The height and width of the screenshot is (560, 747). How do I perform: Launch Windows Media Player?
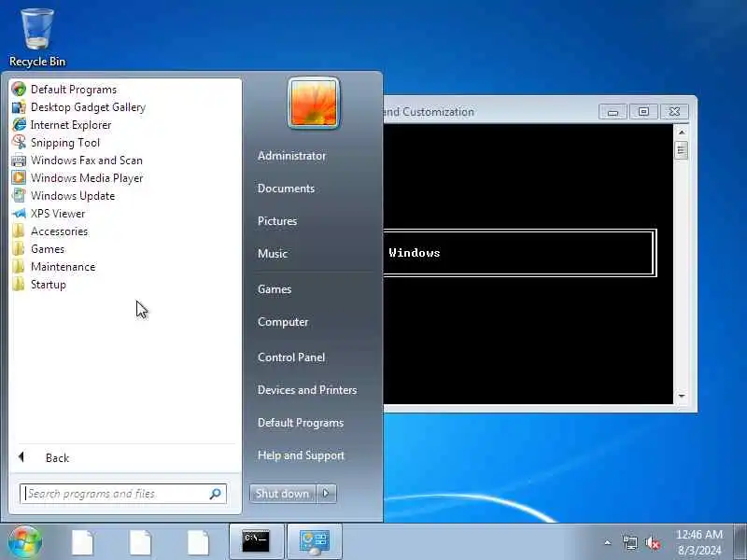tap(124, 177)
